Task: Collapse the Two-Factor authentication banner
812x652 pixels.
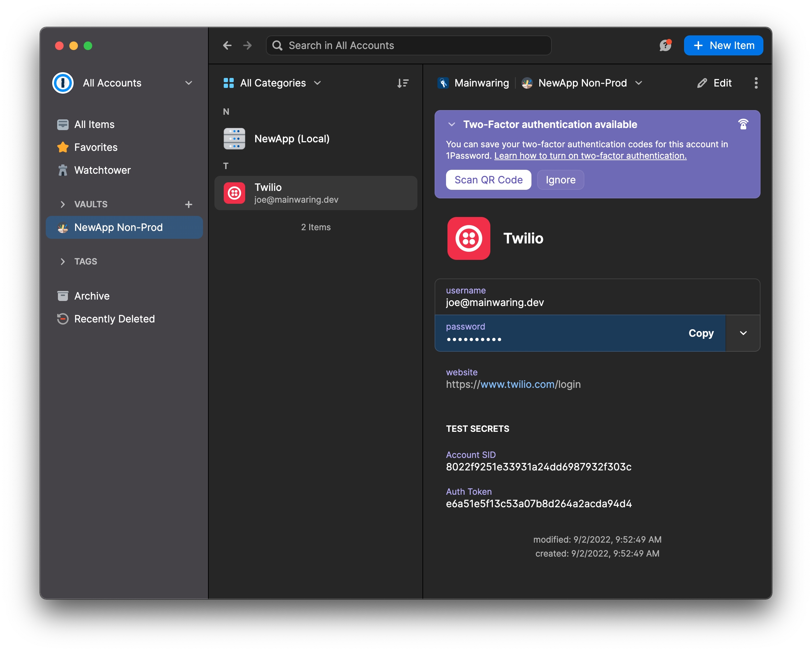Action: pos(452,124)
